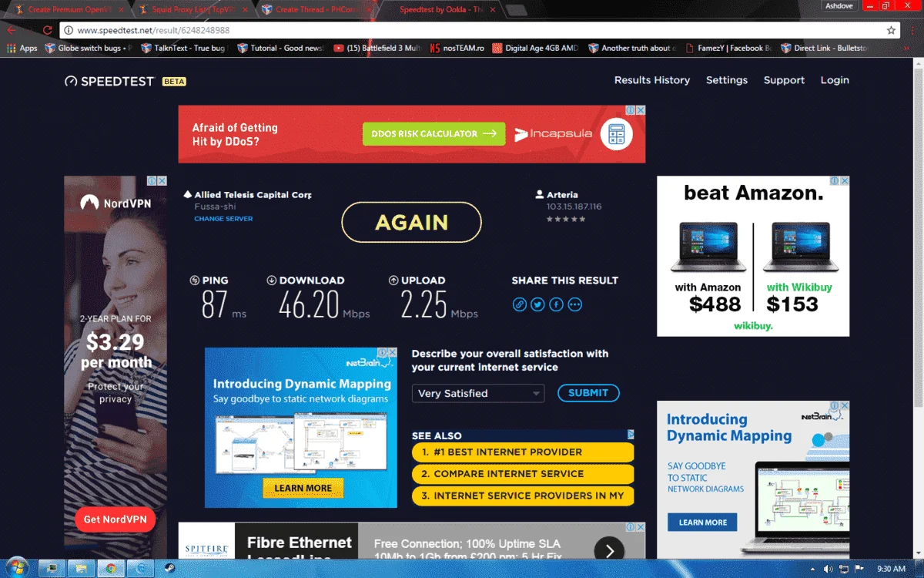Open Digital Age 4GB AMD bookmark
This screenshot has height=578, width=924.
536,48
